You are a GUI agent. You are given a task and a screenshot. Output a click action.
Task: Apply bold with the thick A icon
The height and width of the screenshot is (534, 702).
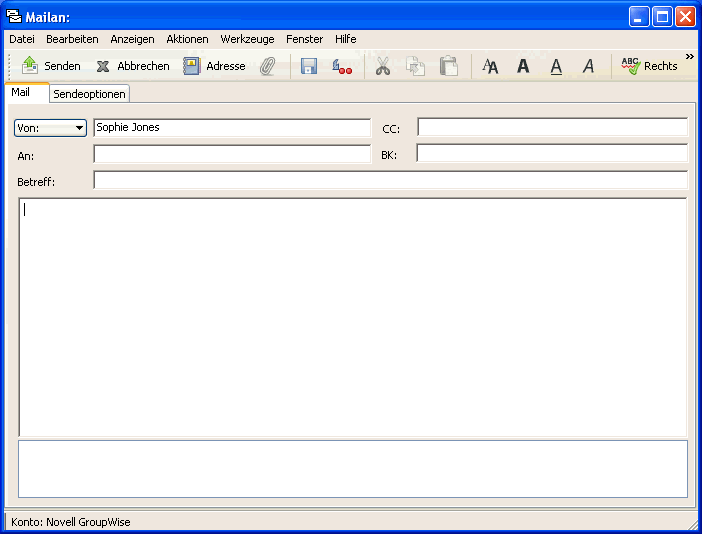coord(523,66)
